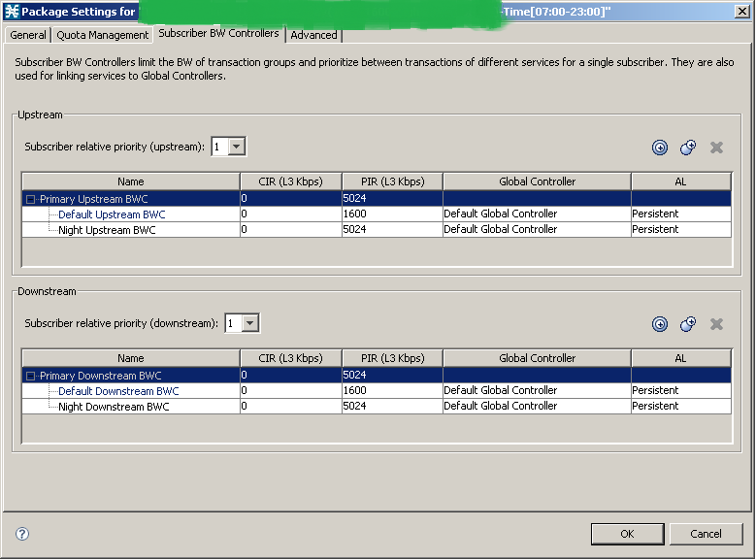Open upstream subscriber relative priority dropdown
The height and width of the screenshot is (560, 756).
click(237, 147)
